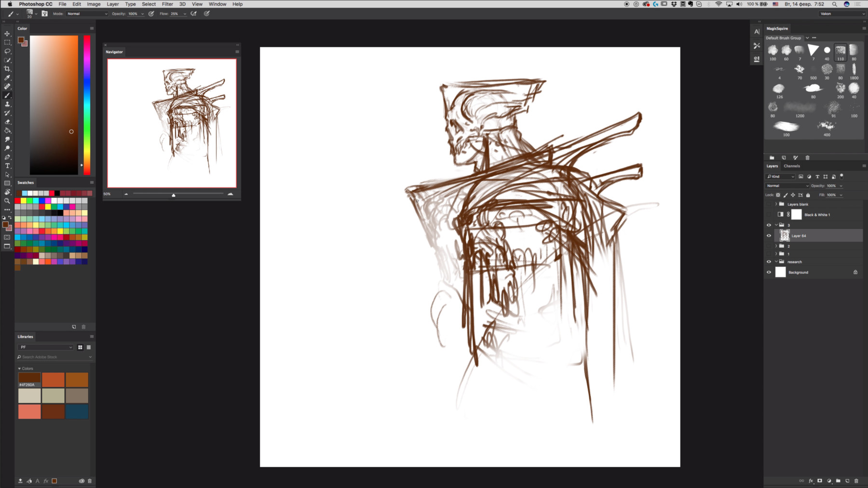Expand the Layers blank group
This screenshot has width=868, height=488.
[x=775, y=204]
